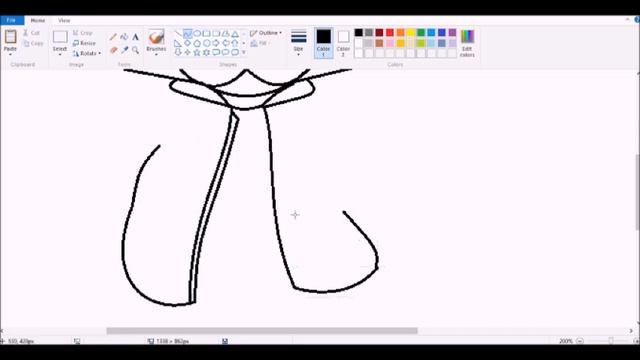Pick the yellow color swatch
The height and width of the screenshot is (360, 640).
pos(411,33)
